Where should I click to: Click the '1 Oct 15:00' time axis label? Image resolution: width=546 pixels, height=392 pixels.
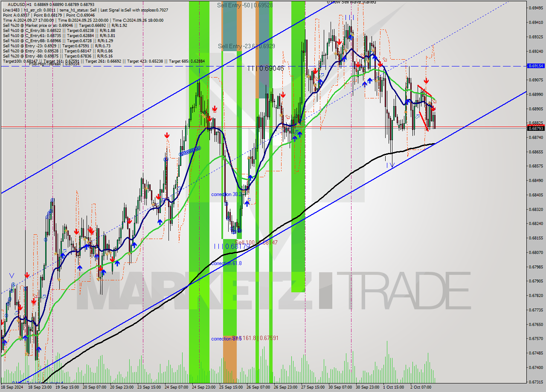[394, 388]
